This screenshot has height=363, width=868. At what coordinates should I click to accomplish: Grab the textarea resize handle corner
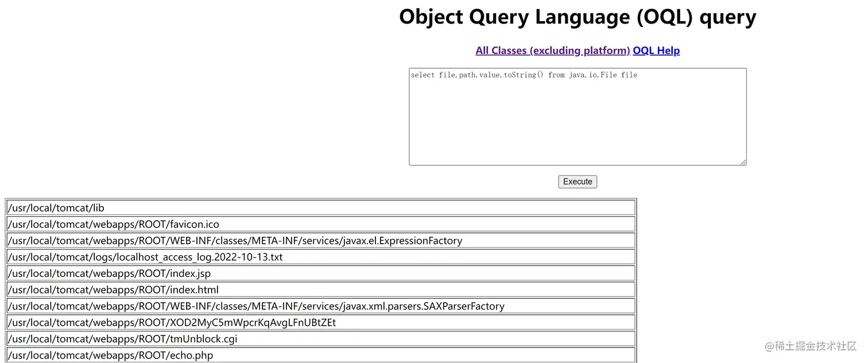coord(743,162)
